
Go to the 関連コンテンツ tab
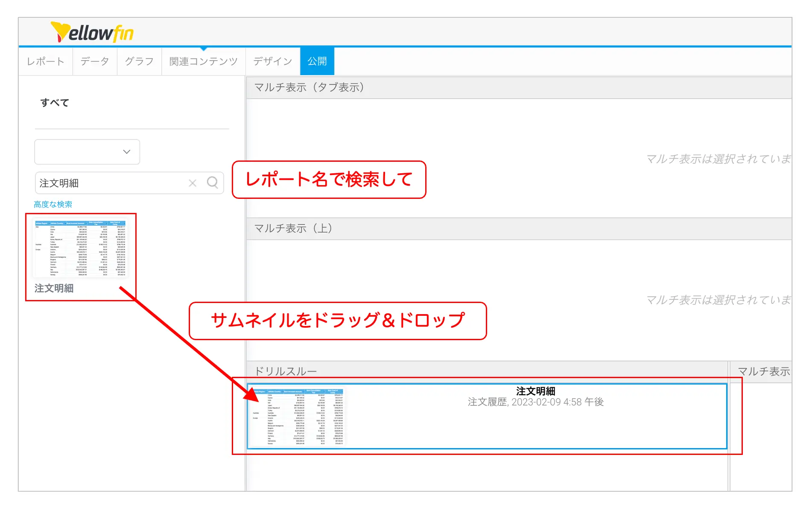[x=203, y=61]
